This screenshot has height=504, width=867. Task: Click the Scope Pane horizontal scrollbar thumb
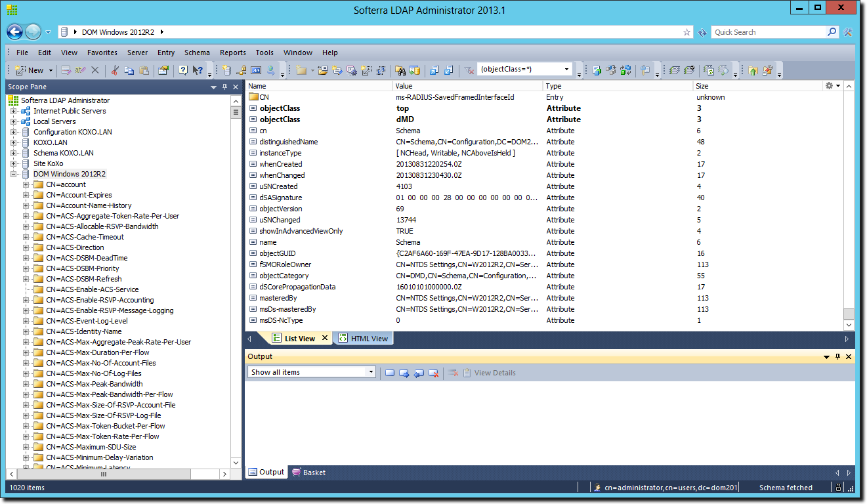tap(103, 474)
